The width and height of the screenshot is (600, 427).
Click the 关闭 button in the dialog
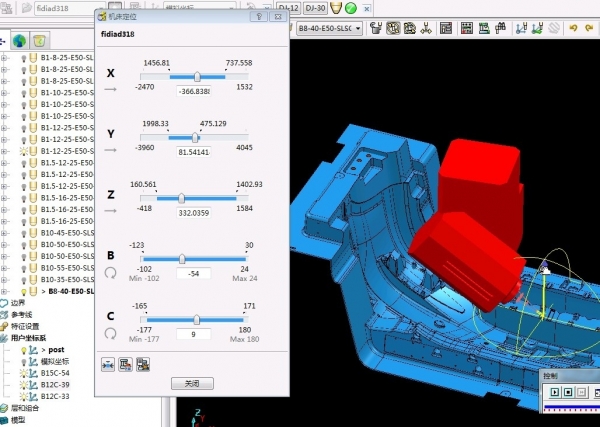pyautogui.click(x=191, y=383)
